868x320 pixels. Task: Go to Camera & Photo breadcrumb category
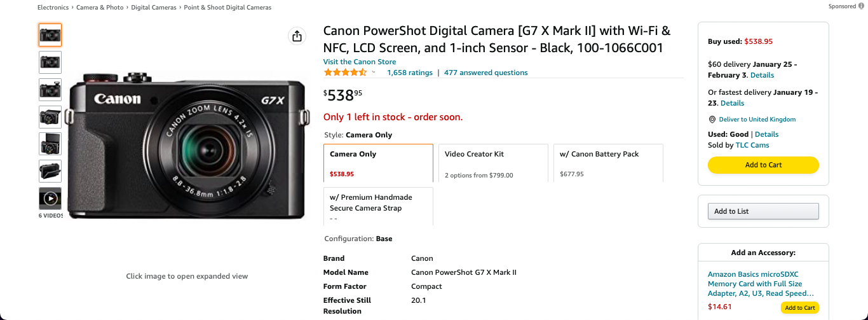(101, 8)
